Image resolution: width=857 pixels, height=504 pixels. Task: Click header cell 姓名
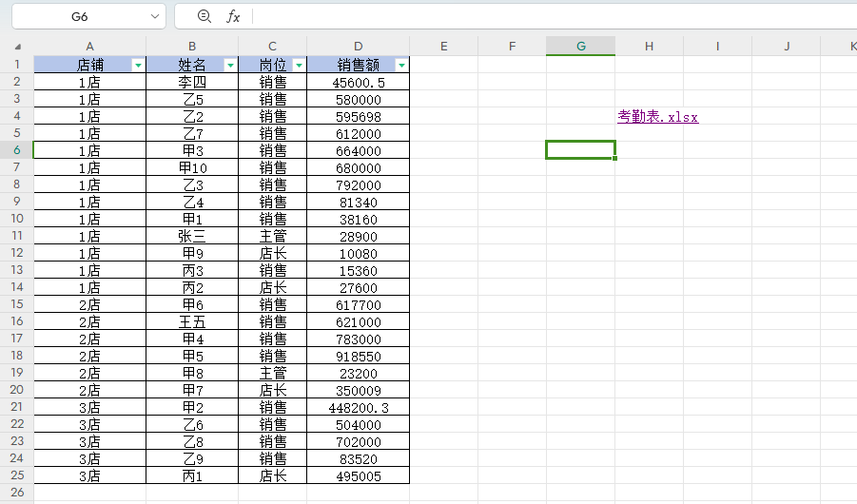192,65
